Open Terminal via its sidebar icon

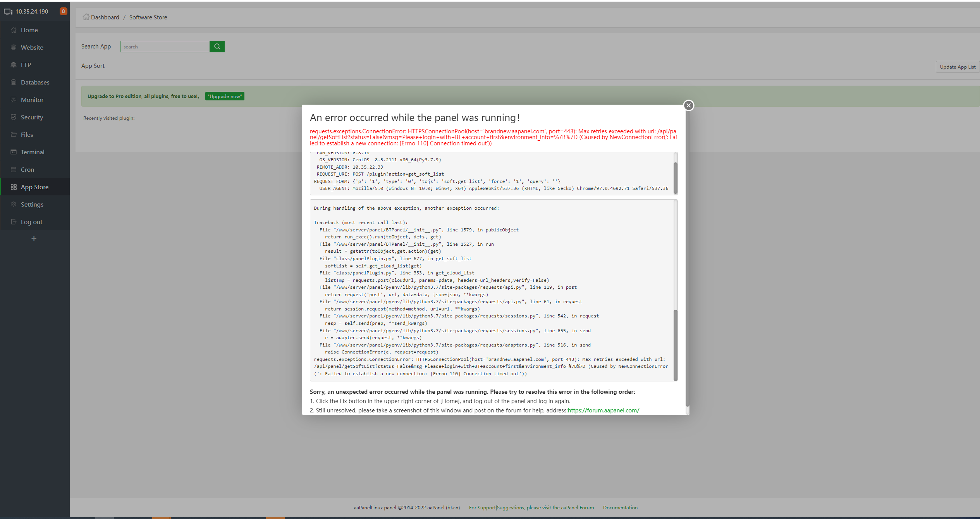14,152
